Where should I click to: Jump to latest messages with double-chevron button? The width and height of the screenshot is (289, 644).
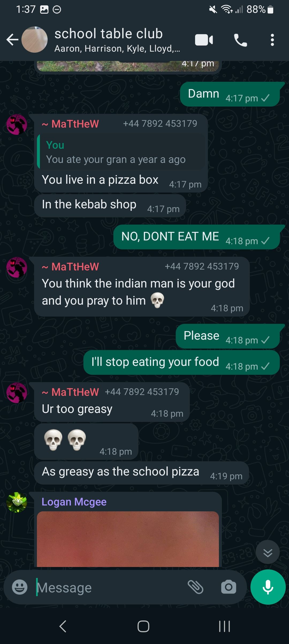(268, 552)
